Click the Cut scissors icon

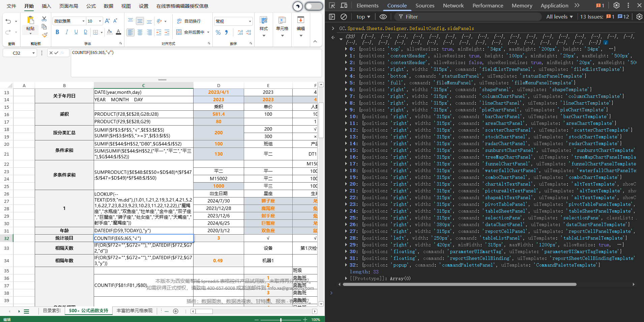tap(44, 19)
